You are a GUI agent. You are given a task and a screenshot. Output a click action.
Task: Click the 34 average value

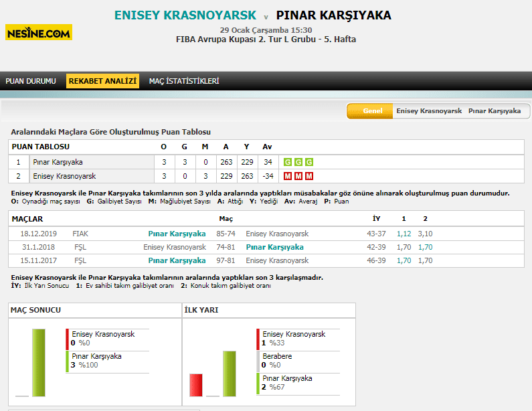268,162
